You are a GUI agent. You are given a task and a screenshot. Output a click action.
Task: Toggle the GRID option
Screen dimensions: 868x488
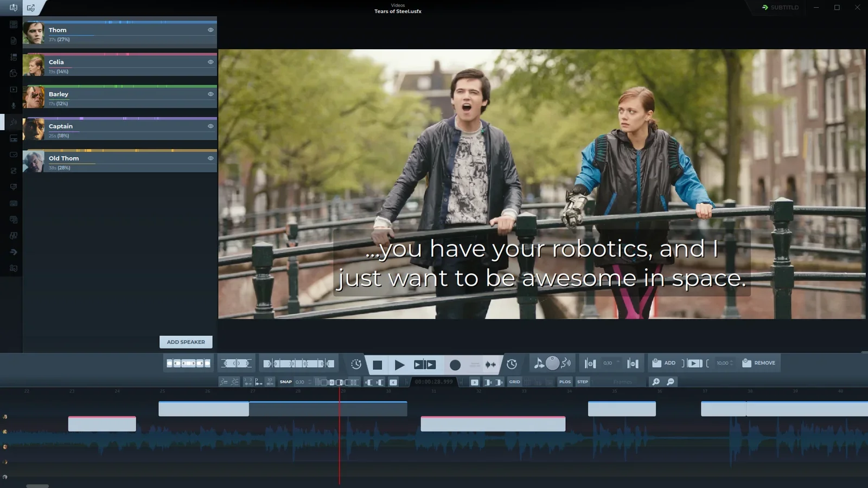[x=515, y=382]
